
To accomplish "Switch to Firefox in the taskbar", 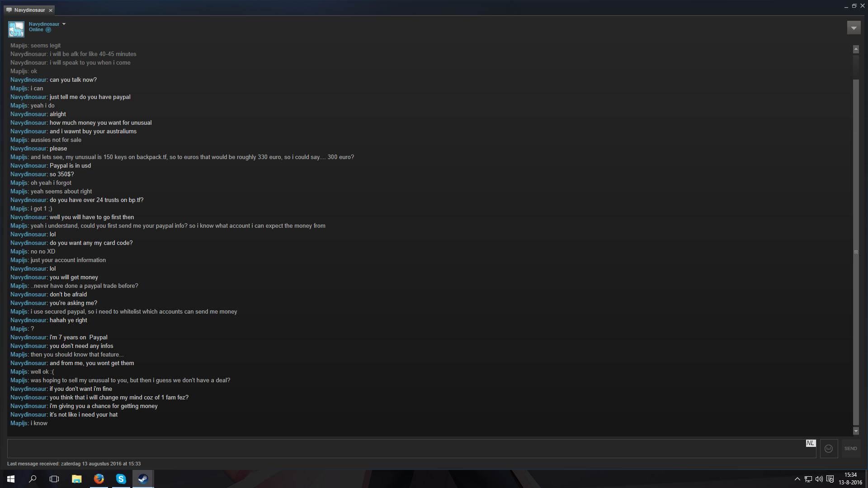I will [x=99, y=479].
